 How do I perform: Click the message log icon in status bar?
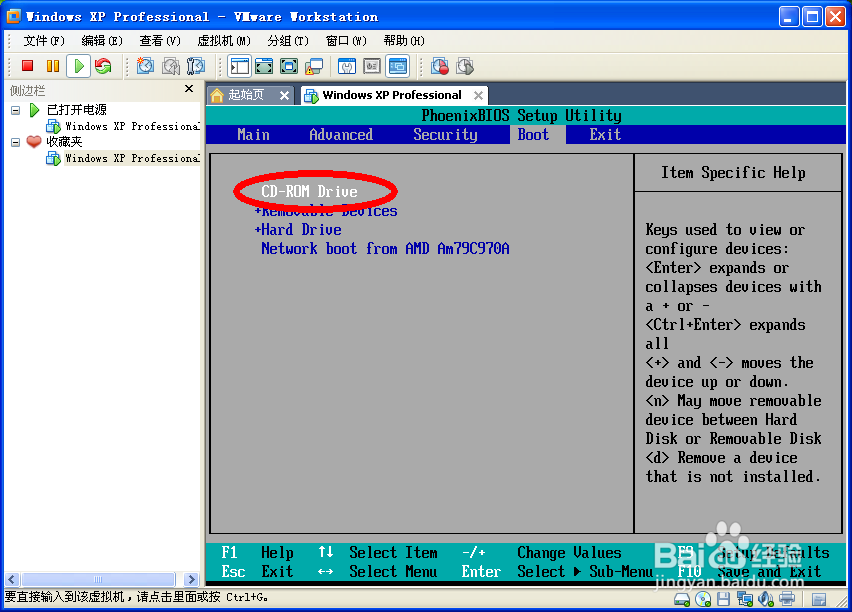pyautogui.click(x=819, y=599)
